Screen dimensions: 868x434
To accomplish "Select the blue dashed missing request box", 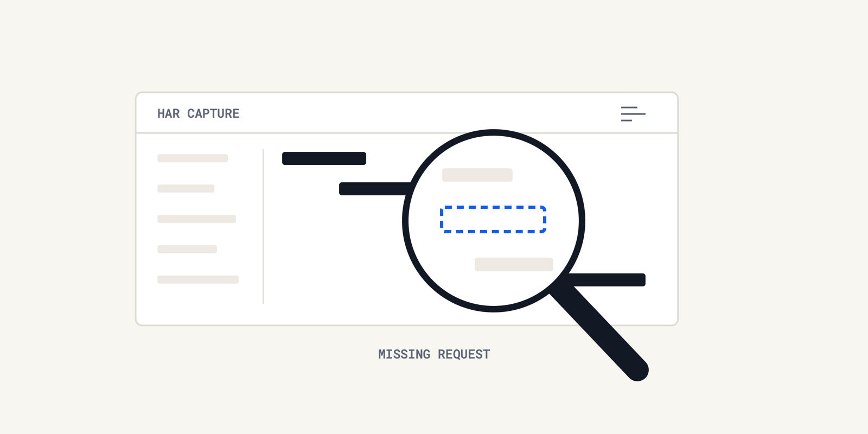I will pyautogui.click(x=493, y=220).
